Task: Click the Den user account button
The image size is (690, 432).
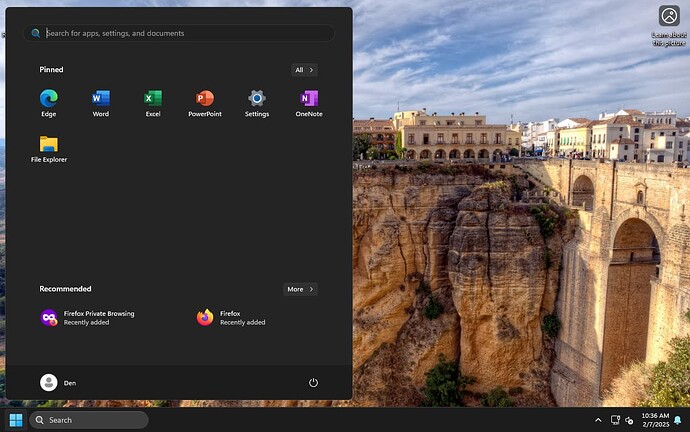Action: 59,383
